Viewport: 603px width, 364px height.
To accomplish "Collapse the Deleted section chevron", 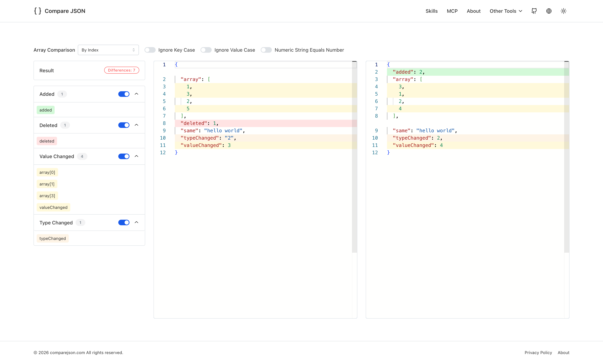I will [x=137, y=125].
